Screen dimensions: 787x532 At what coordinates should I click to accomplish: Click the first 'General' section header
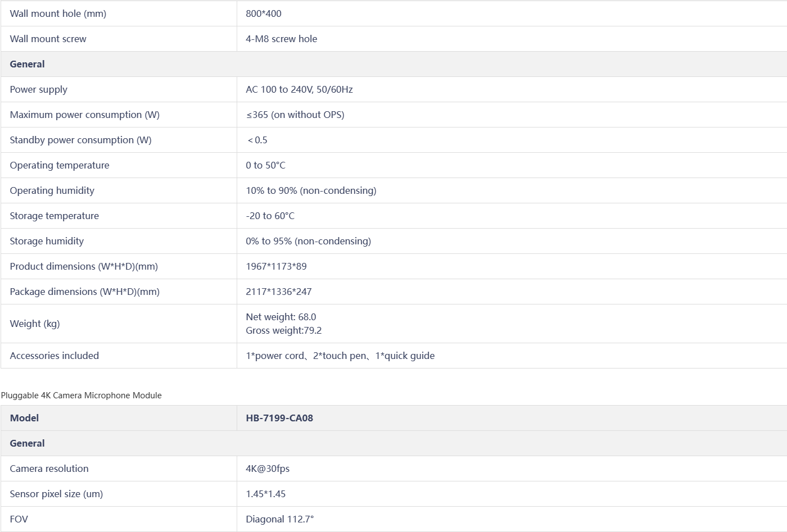click(28, 64)
